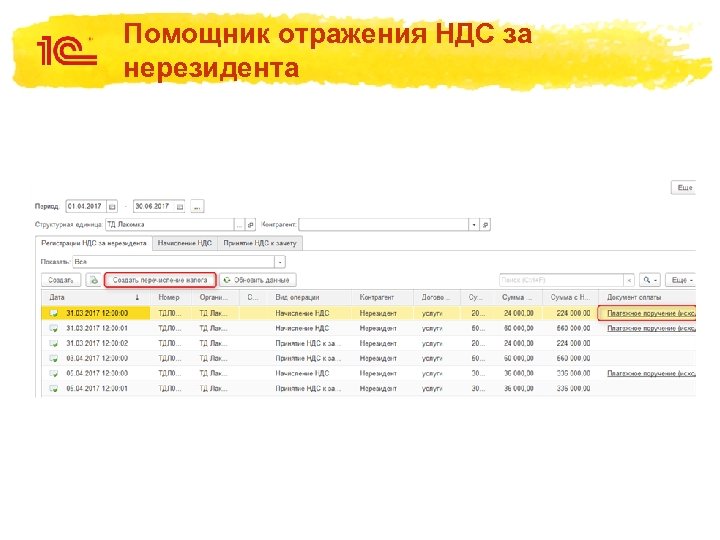This screenshot has height=540, width=720.
Task: Click the period selection ellipsis button
Action: point(197,207)
